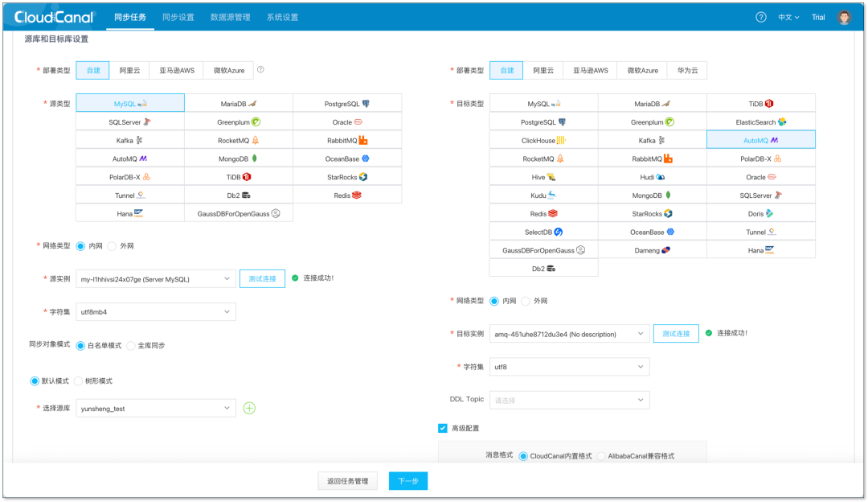Open 选择源库 yunsheng_test dropdown
Screen dimensions: 868x502
pyautogui.click(x=156, y=409)
